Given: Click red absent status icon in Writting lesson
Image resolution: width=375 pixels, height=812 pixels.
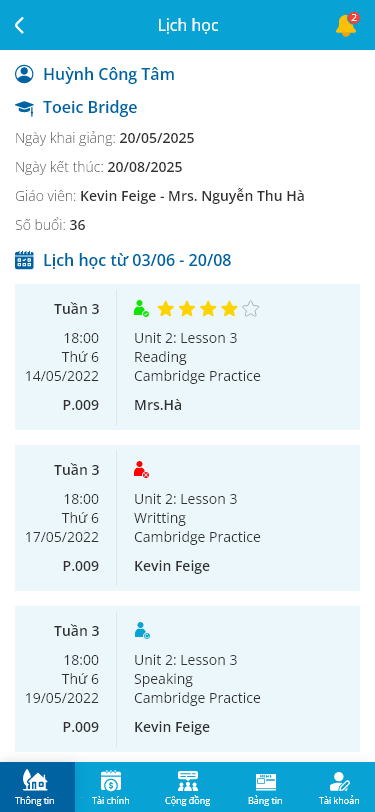Looking at the screenshot, I should 141,469.
